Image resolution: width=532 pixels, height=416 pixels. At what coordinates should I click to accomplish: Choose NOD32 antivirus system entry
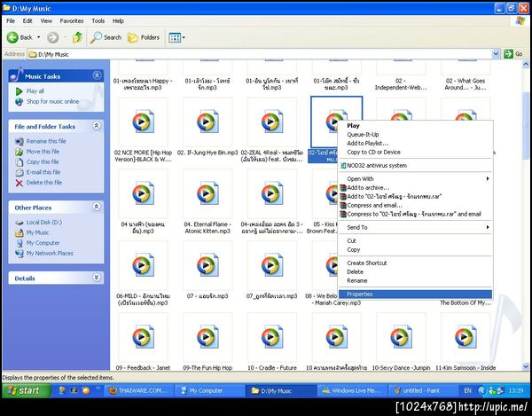[x=415, y=165]
